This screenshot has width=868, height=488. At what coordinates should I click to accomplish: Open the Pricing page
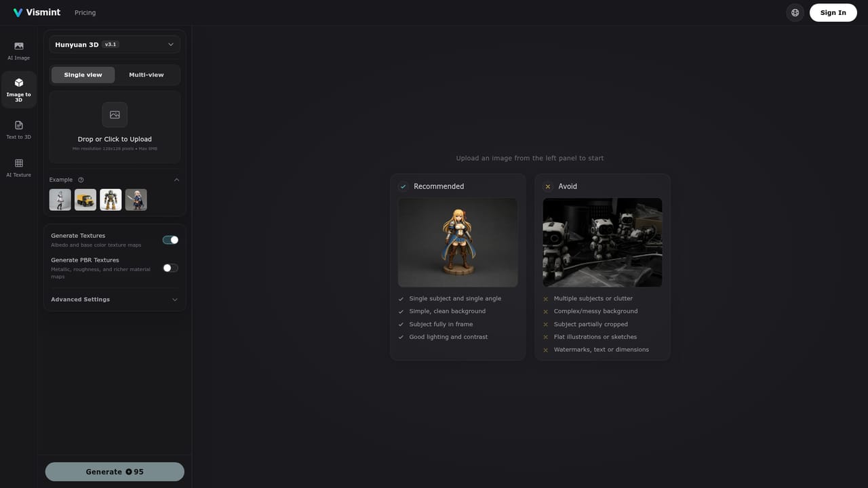click(x=85, y=13)
